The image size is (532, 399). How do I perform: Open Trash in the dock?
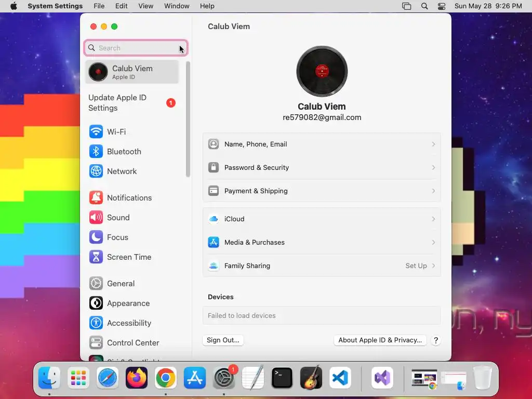(x=483, y=378)
